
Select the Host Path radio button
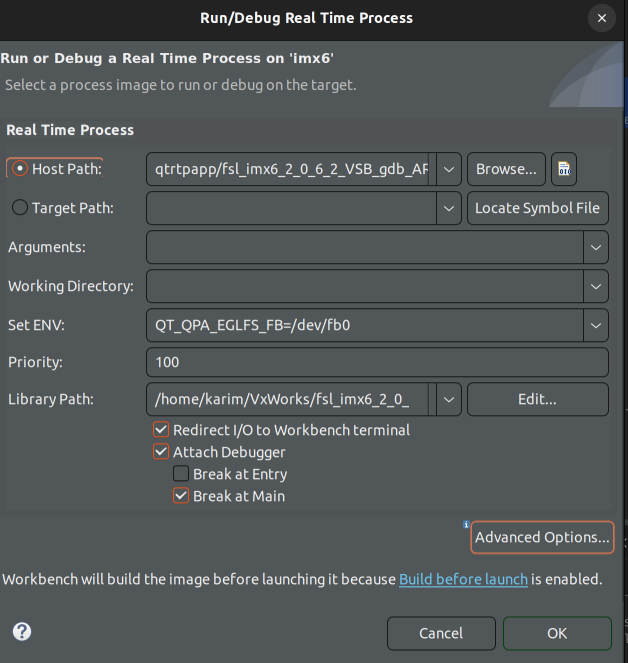(19, 169)
